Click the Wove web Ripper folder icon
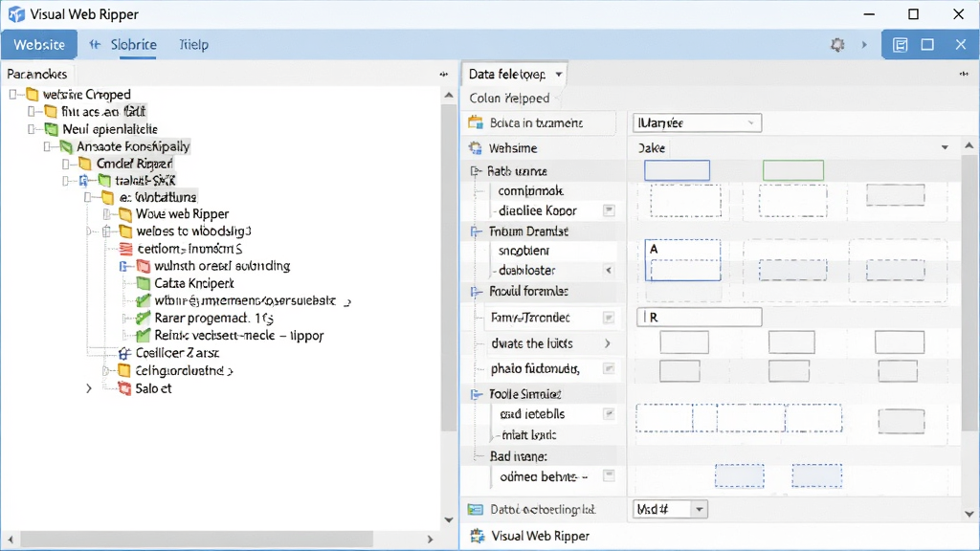This screenshot has height=551, width=980. pos(125,214)
